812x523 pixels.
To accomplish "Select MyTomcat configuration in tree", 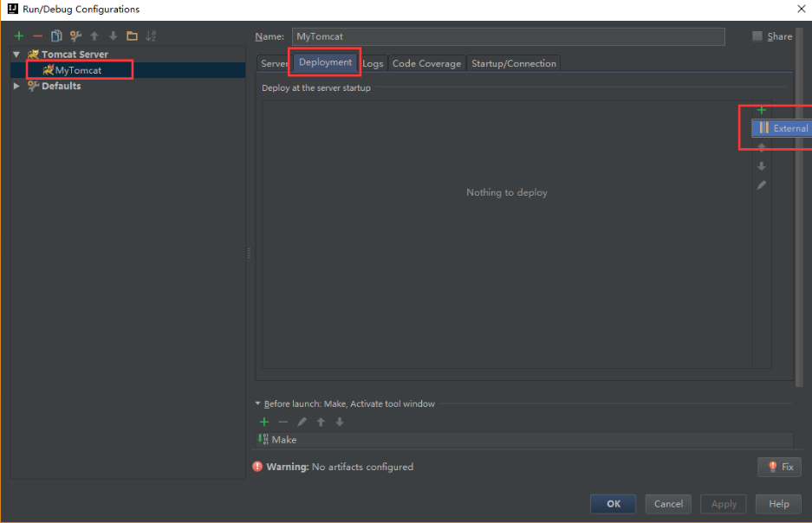I will point(127,70).
